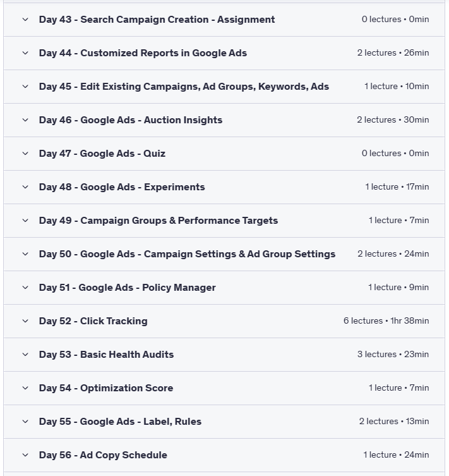Viewport: 449px width, 476px height.
Task: Expand chevron for Day 49 Campaign Groups
Action: click(25, 221)
